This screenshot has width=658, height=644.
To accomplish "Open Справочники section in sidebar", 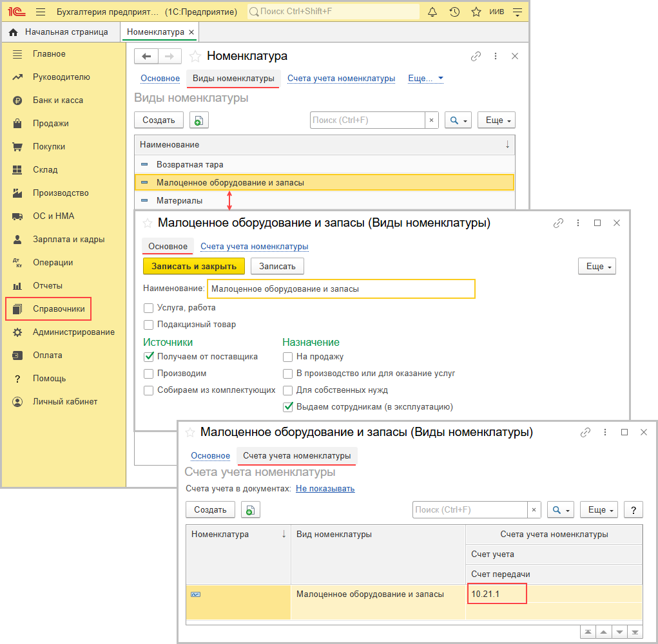I will pyautogui.click(x=49, y=309).
